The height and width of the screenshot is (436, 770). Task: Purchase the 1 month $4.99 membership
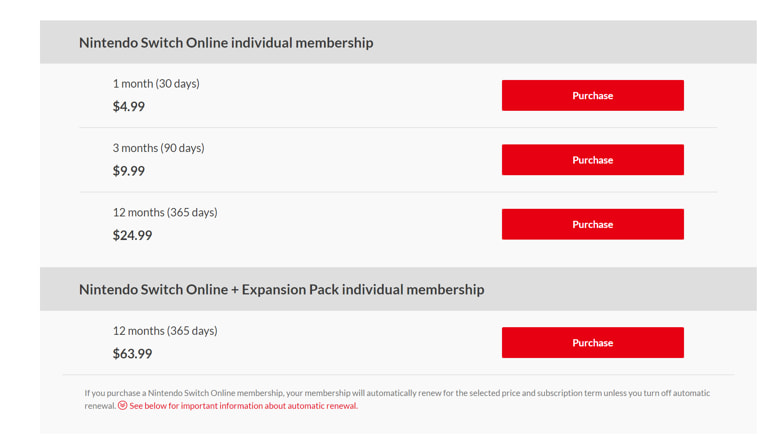592,96
